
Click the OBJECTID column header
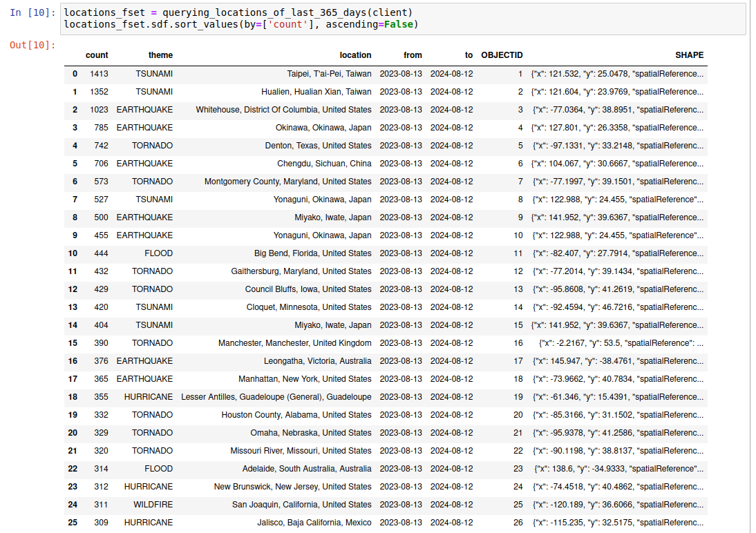click(x=502, y=55)
